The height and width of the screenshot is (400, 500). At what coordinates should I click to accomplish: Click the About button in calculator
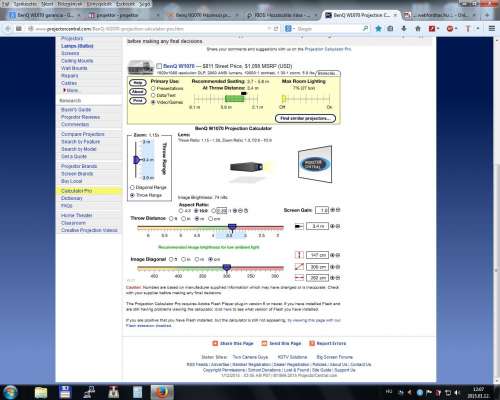[138, 92]
